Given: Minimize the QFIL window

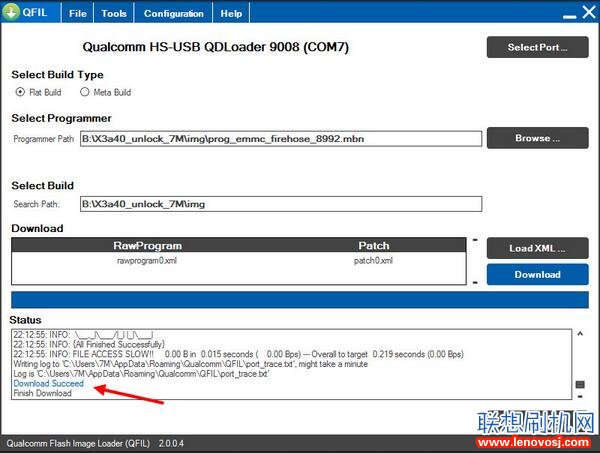Looking at the screenshot, I should (x=569, y=16).
